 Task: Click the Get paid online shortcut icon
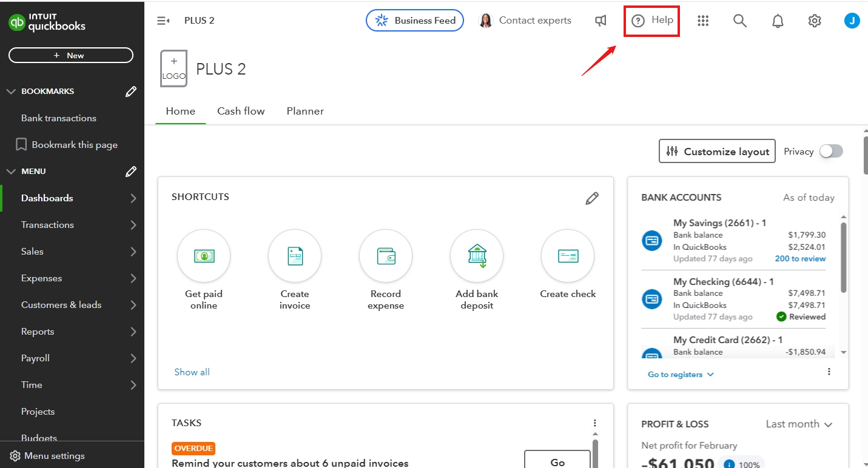pyautogui.click(x=204, y=256)
